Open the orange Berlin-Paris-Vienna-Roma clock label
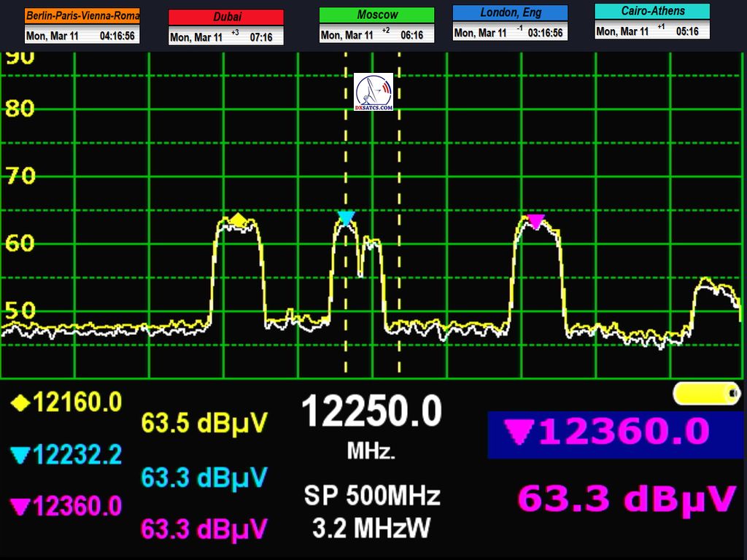The image size is (747, 560). pos(82,15)
